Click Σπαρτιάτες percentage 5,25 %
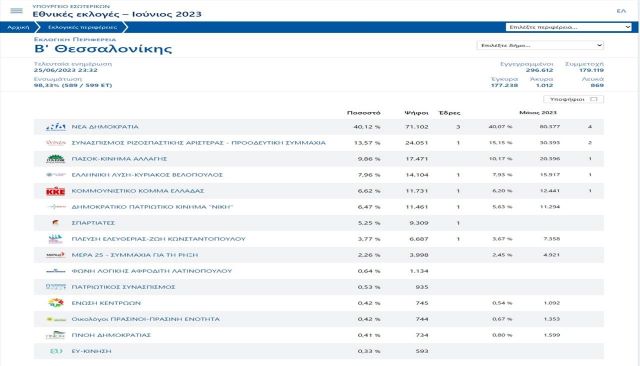640x366 pixels. pyautogui.click(x=369, y=223)
